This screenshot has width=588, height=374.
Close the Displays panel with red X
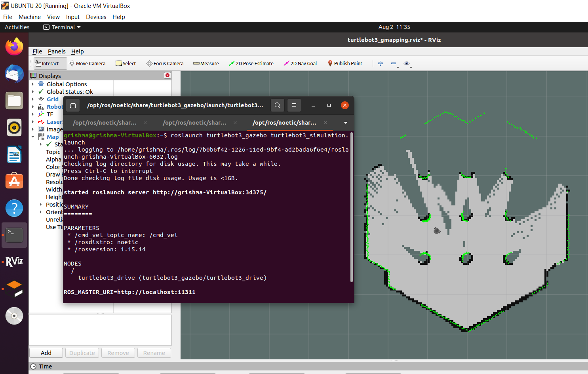167,75
